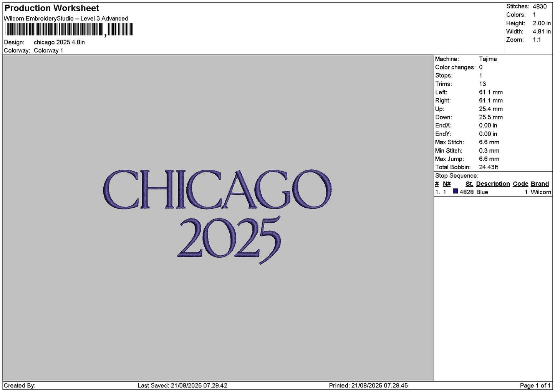The image size is (555, 392).
Task: Click the 'Stop Sequence:' heading
Action: coord(457,176)
